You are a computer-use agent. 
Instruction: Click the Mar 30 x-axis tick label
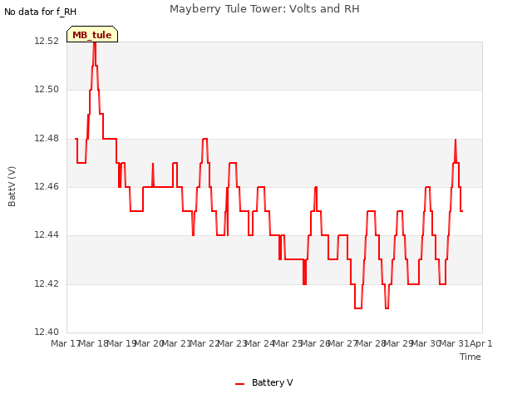coord(426,343)
